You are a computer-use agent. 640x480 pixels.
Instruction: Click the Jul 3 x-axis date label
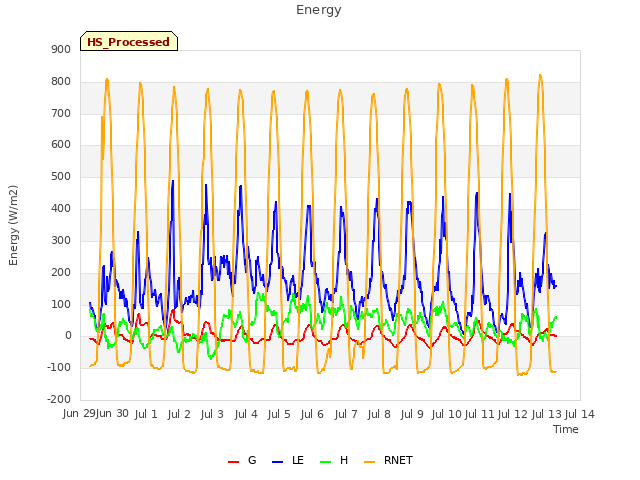tap(212, 414)
